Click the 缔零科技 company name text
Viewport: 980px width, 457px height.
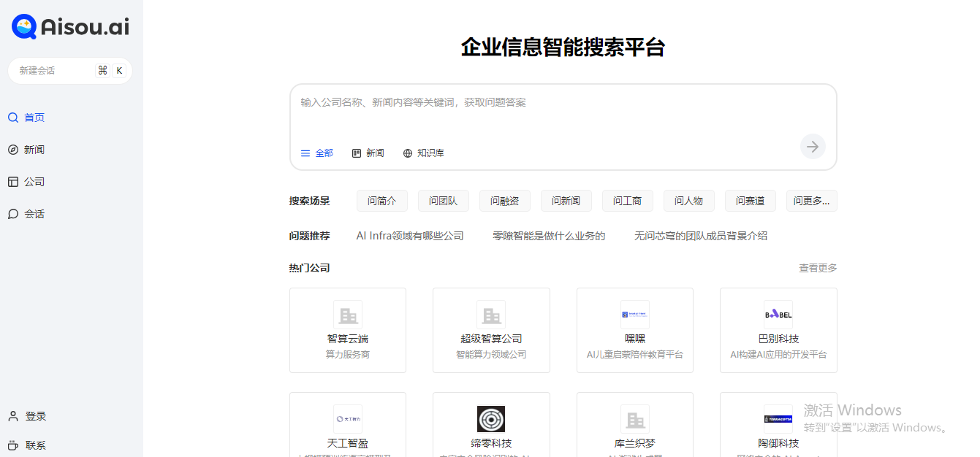point(491,443)
